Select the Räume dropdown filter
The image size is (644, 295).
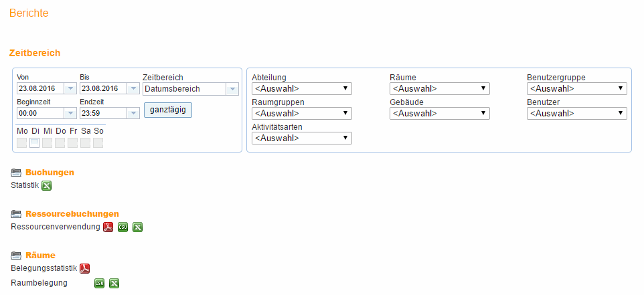point(440,88)
